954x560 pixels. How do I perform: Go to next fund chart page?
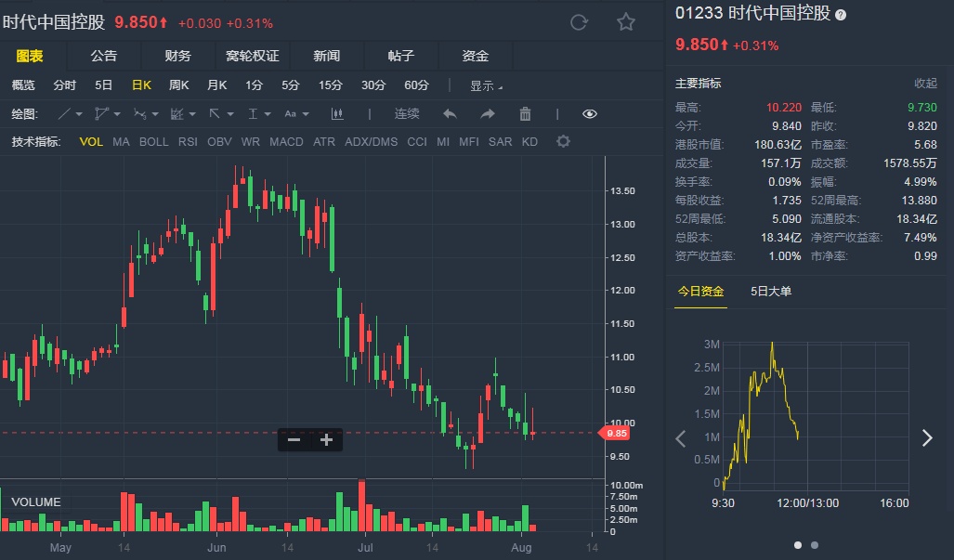click(x=926, y=438)
